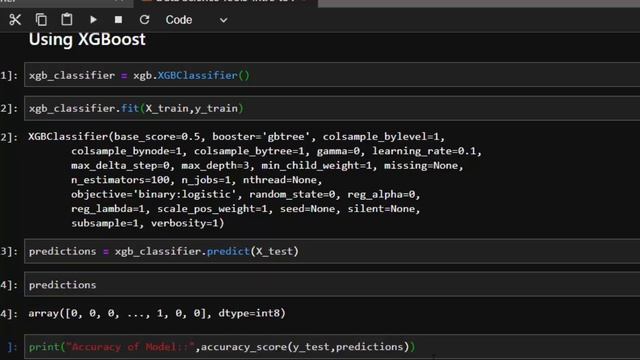Restart the kernel with the refresh icon
Screen dimensions: 640x360
tap(144, 20)
